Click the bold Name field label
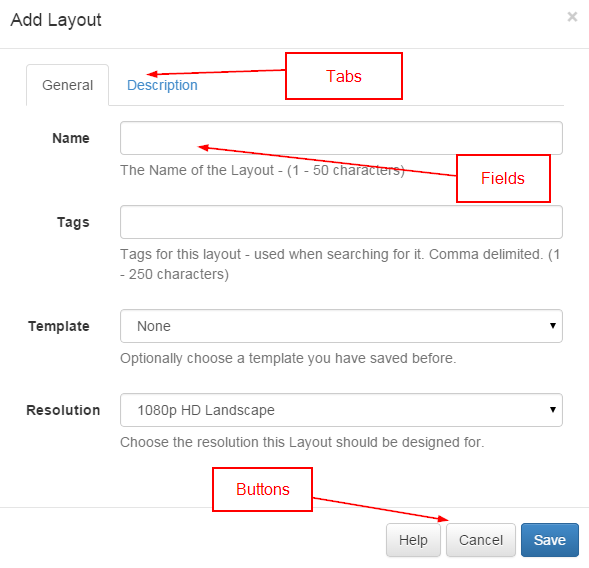This screenshot has width=589, height=568. [71, 138]
